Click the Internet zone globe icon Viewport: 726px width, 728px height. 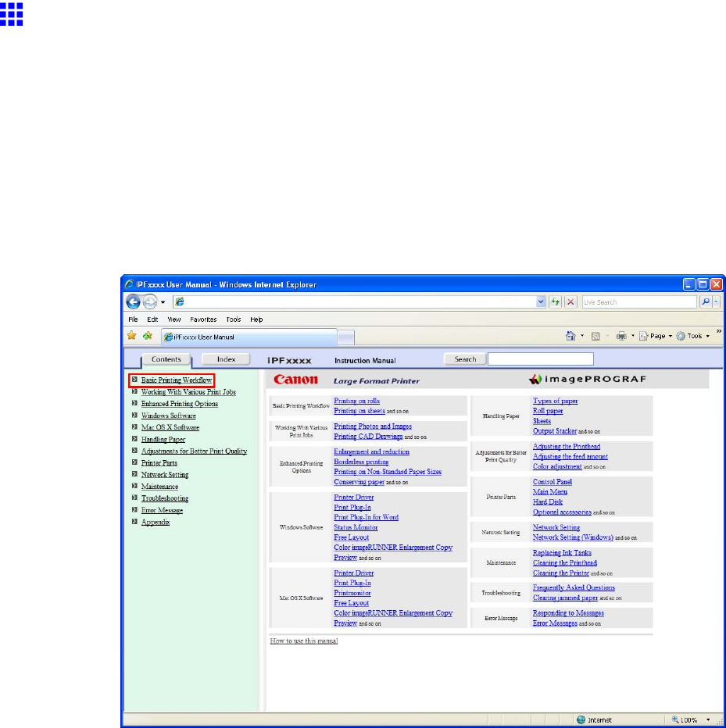[x=581, y=719]
